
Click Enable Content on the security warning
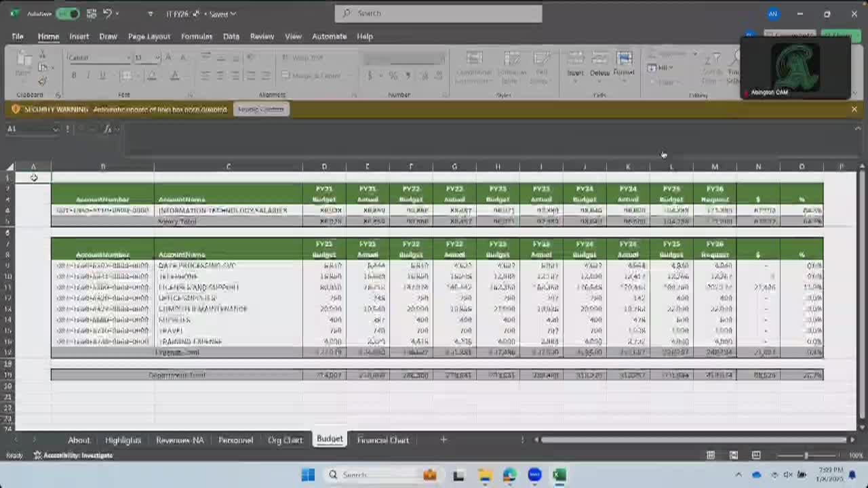[x=261, y=109]
